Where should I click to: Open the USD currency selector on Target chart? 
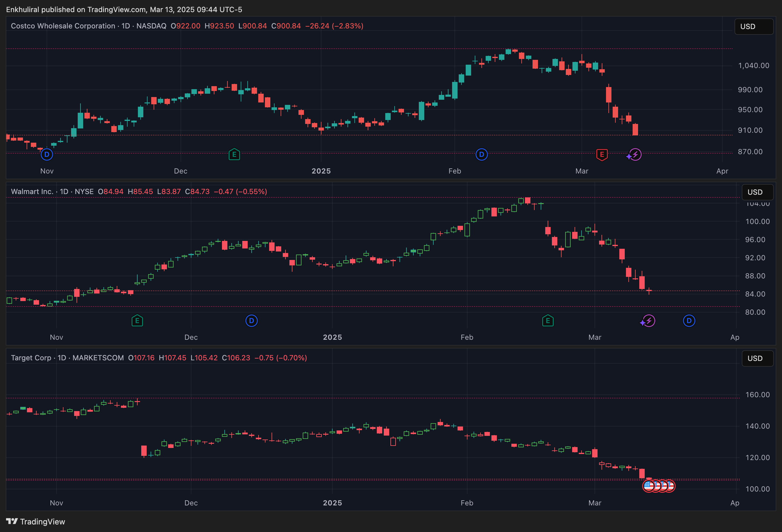click(x=757, y=358)
